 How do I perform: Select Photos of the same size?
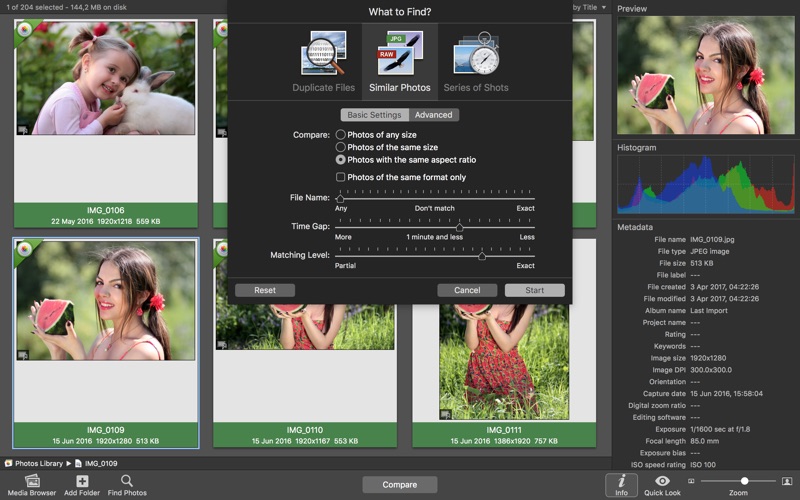[341, 147]
